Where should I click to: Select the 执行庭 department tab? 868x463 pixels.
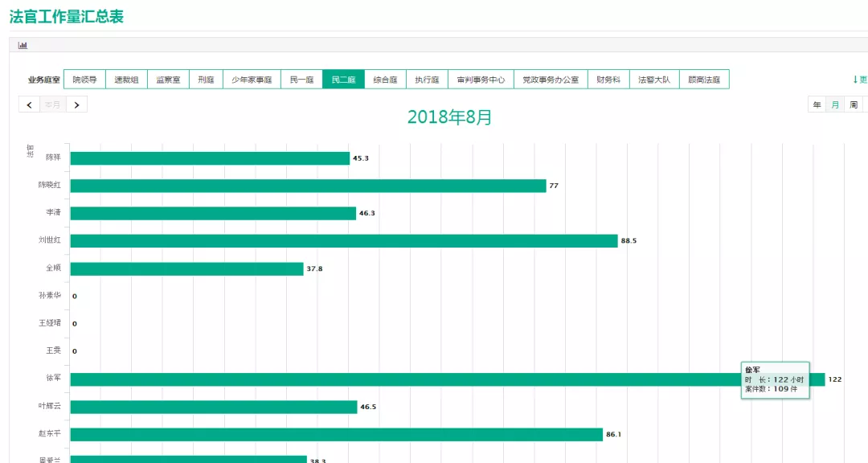[x=428, y=80]
